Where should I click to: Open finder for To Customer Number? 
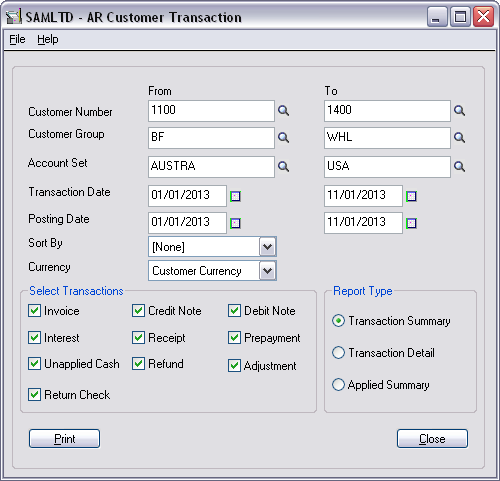[x=459, y=110]
